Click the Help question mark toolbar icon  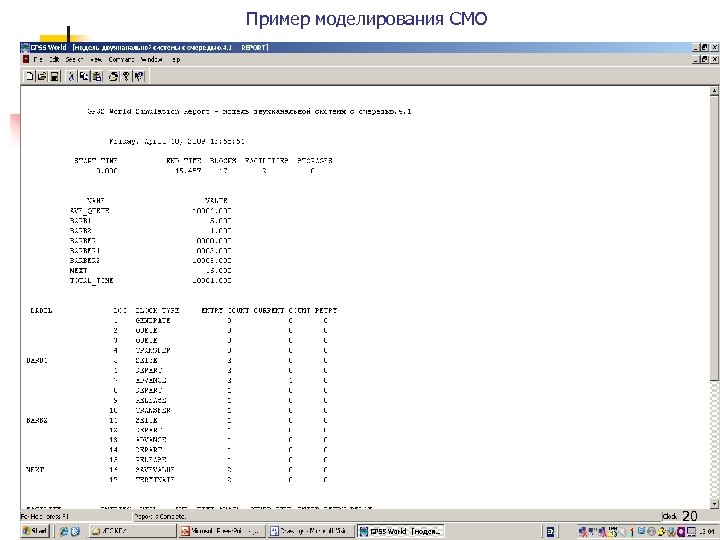[x=126, y=76]
